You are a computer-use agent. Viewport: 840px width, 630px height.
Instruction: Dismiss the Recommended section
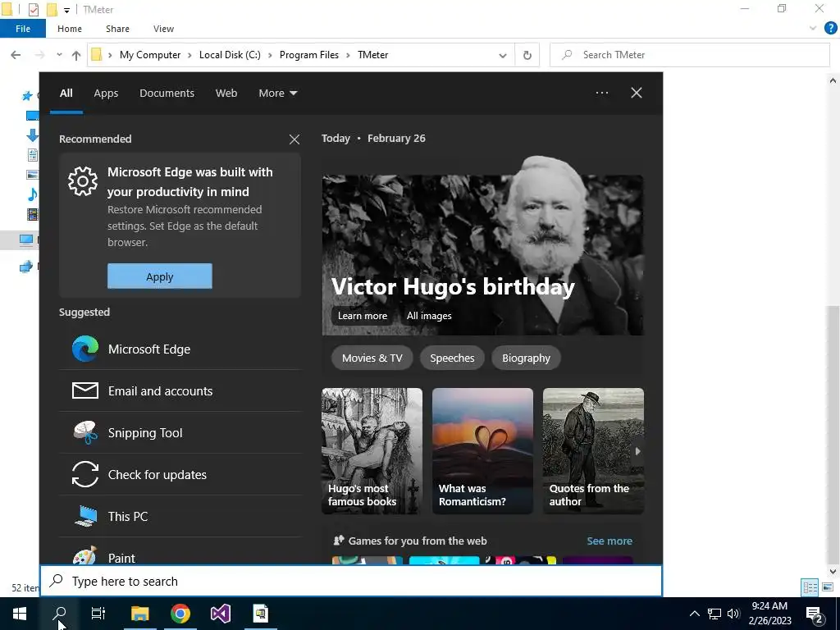(294, 139)
